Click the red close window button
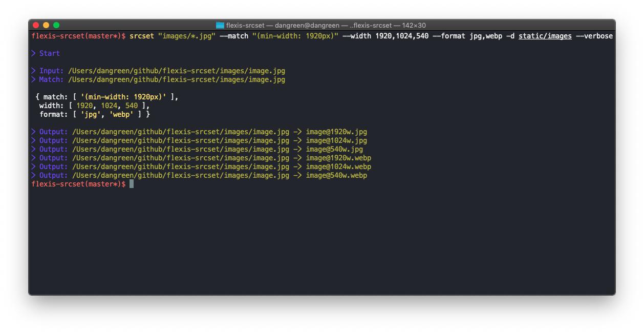Screen dimensions: 644x333 click(x=36, y=25)
